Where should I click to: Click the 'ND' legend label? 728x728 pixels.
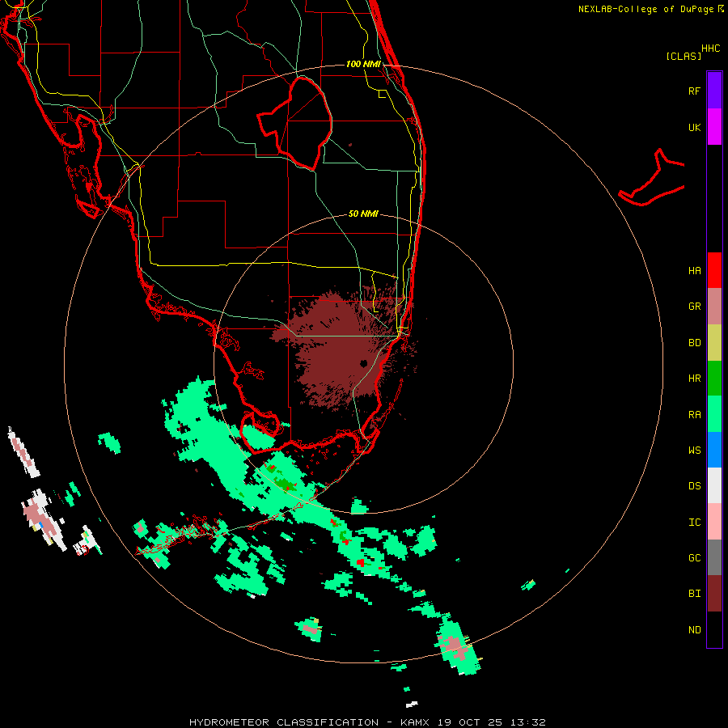(x=694, y=630)
